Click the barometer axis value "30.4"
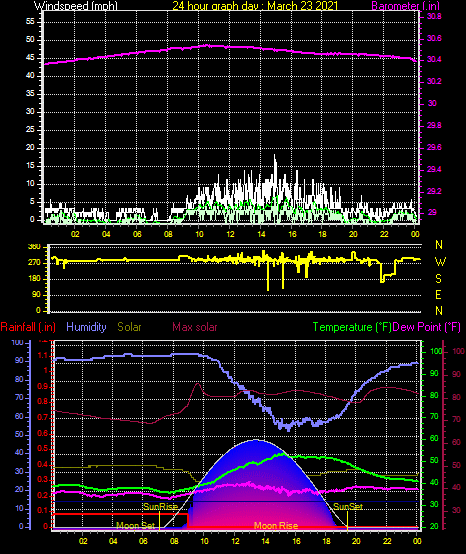Image resolution: width=466 pixels, height=554 pixels. (434, 60)
